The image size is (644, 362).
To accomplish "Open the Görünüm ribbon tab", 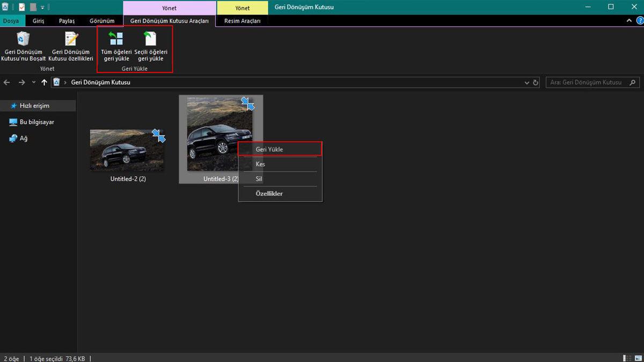I will [102, 21].
